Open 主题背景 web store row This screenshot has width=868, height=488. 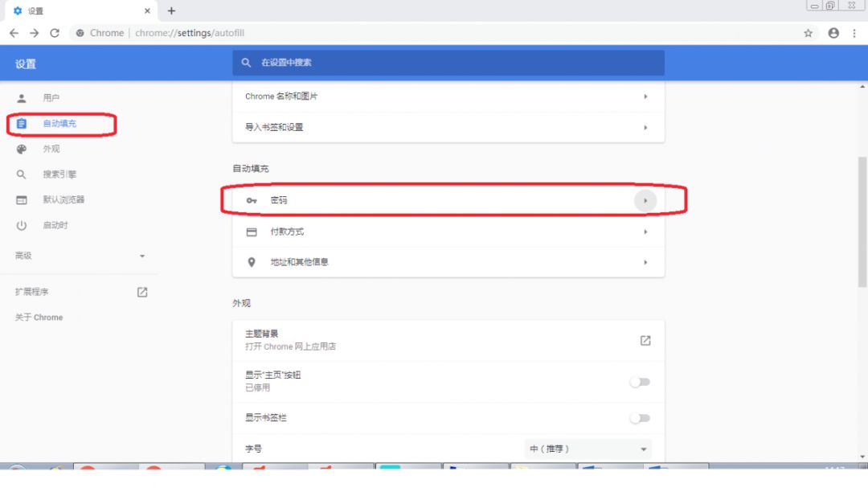[x=448, y=340]
